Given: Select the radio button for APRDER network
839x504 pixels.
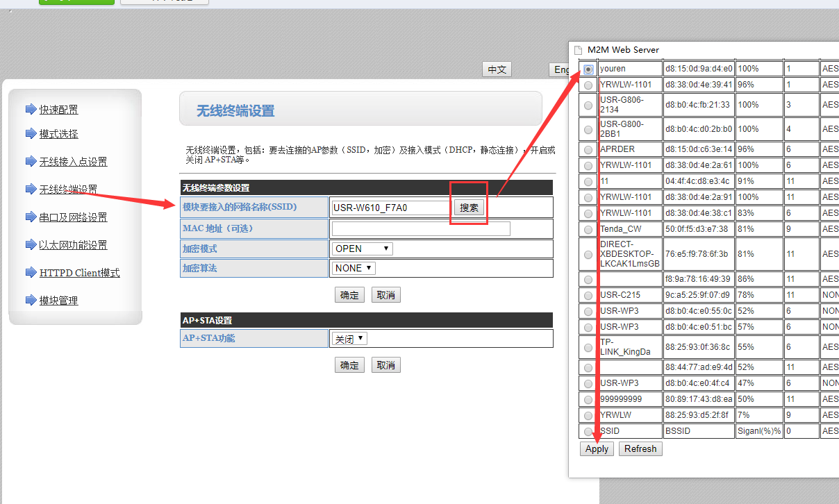Looking at the screenshot, I should (x=588, y=149).
